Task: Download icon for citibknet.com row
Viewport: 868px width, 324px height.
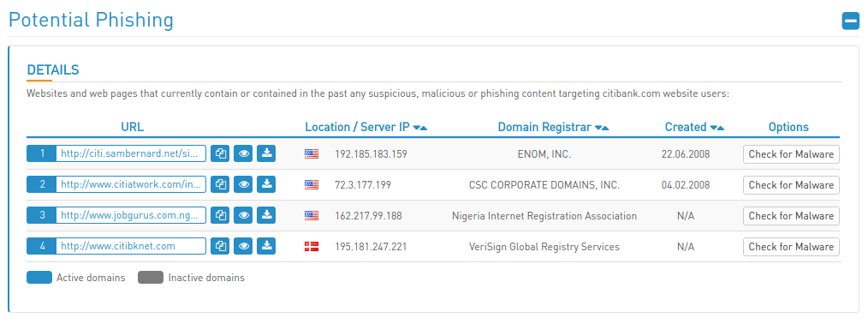Action: 267,246
